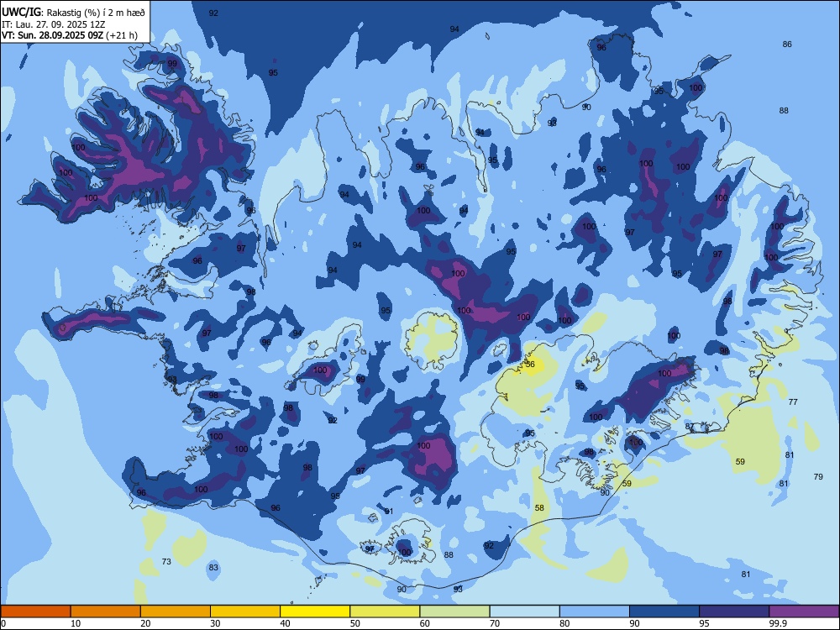Click the 90–95 medium blue legend swatch

coord(664,612)
